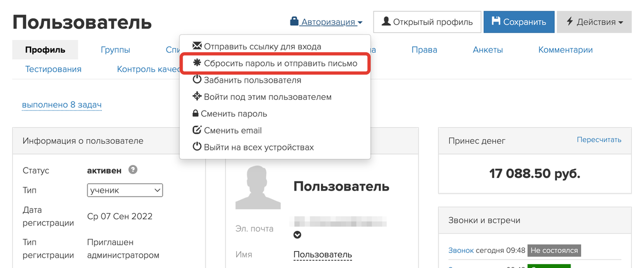Click the Приглашен администратором text

tap(123, 249)
